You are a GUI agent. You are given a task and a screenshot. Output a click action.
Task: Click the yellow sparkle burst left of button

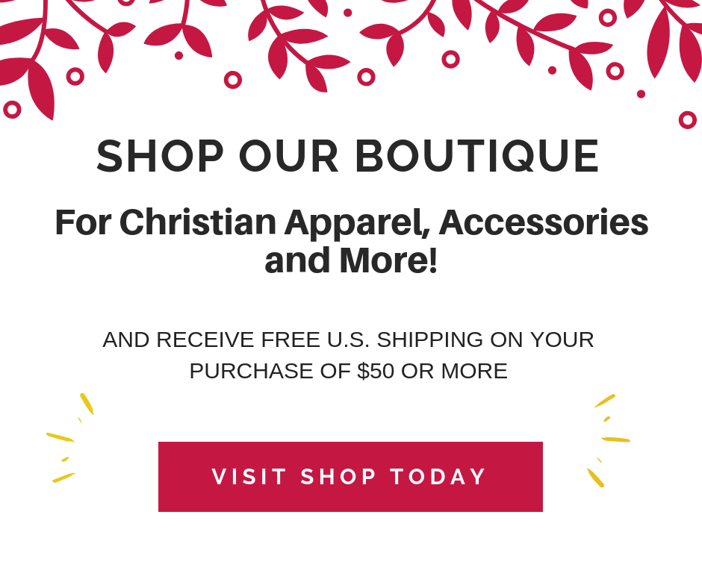pos(70,438)
